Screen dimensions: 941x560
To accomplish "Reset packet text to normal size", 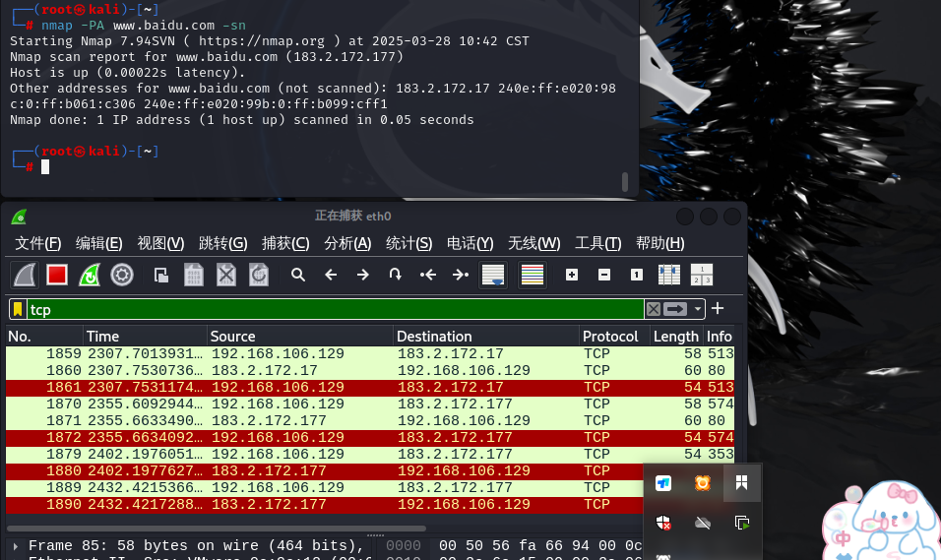I will click(x=637, y=275).
